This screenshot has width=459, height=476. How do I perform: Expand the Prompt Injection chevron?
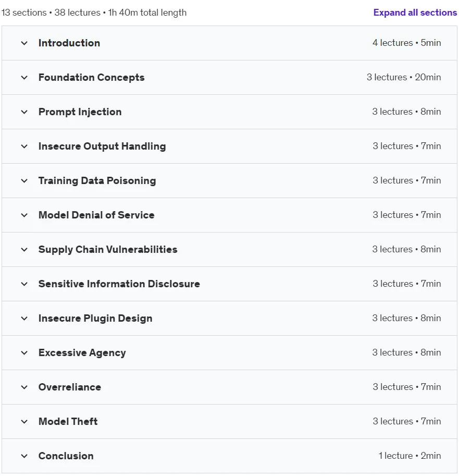pyautogui.click(x=24, y=112)
